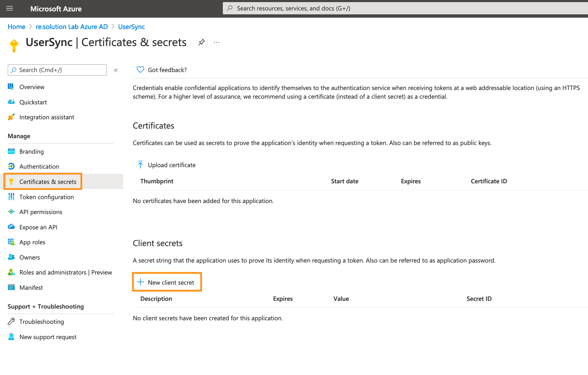Click the App roles icon
Image resolution: width=588 pixels, height=375 pixels.
tap(11, 242)
